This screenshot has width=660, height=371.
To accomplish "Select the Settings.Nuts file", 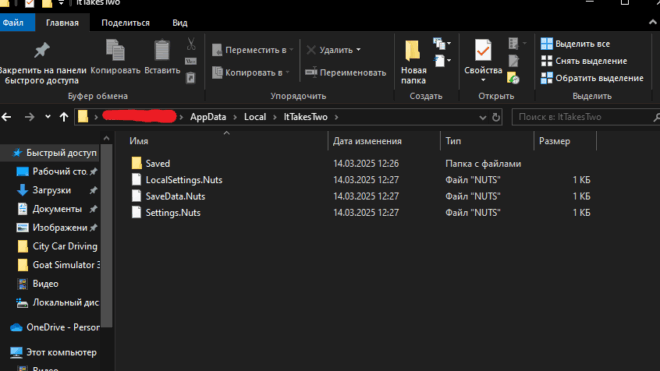I will 165,213.
